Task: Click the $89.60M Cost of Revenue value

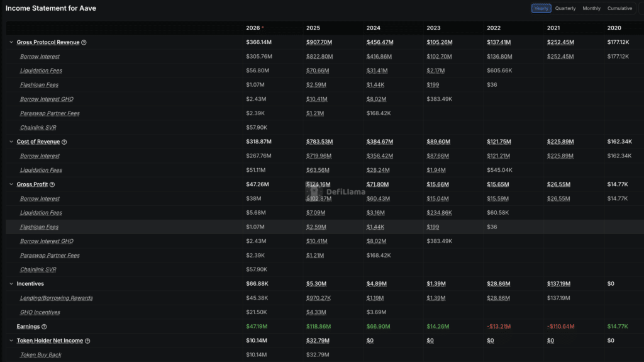Action: (438, 142)
